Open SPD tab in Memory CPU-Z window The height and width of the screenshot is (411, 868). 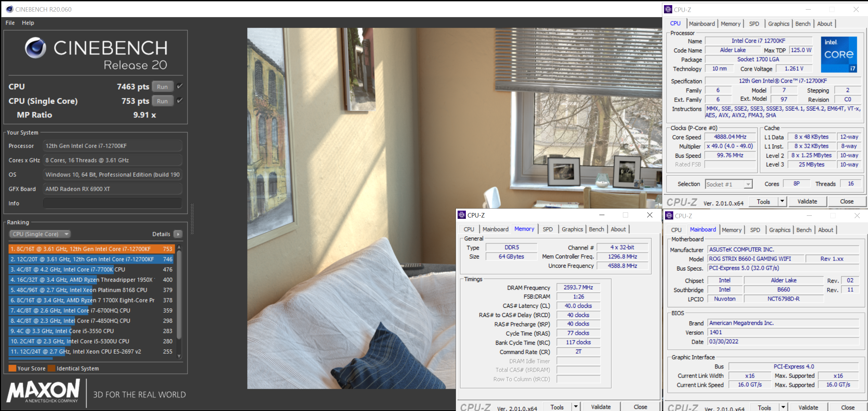click(547, 229)
